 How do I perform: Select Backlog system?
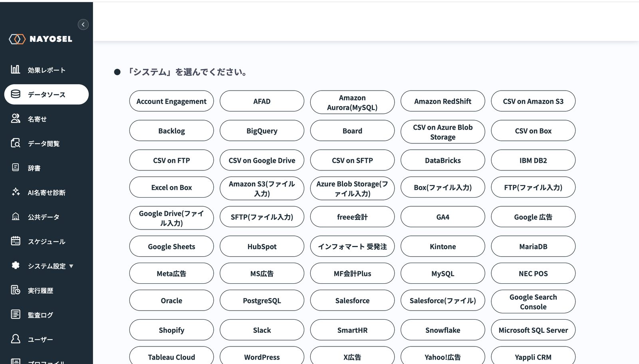[x=171, y=131]
